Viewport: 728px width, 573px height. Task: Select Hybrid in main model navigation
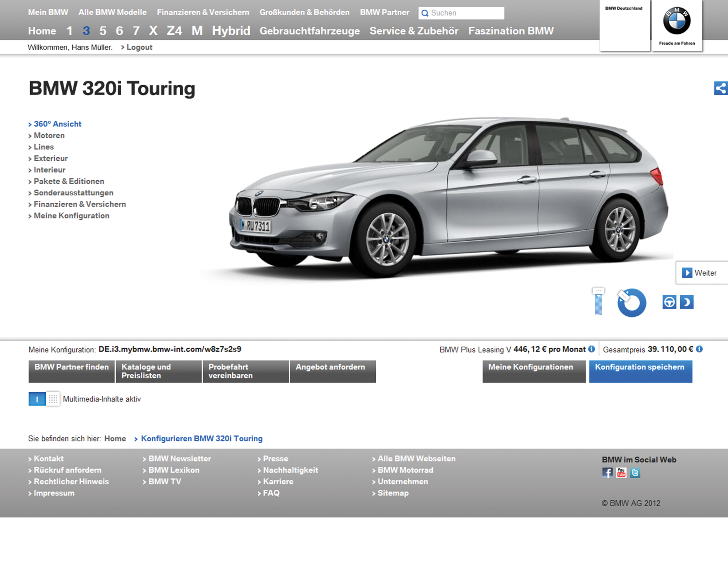(231, 31)
